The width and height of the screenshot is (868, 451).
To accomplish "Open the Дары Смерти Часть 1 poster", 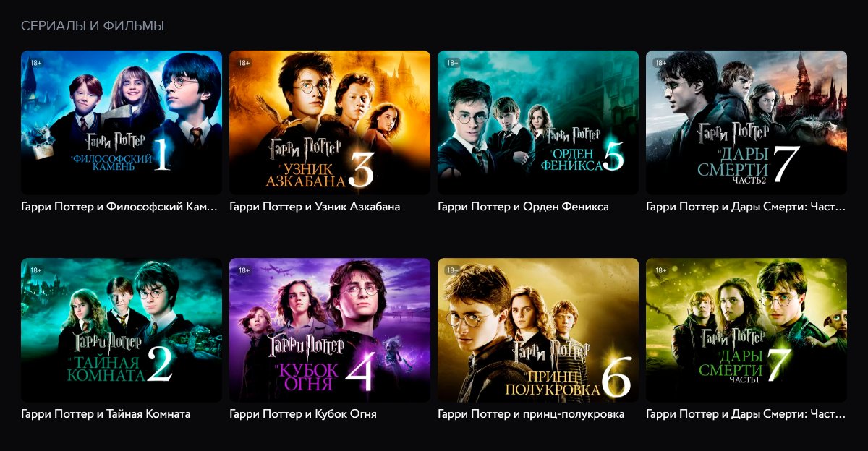I will pyautogui.click(x=746, y=330).
